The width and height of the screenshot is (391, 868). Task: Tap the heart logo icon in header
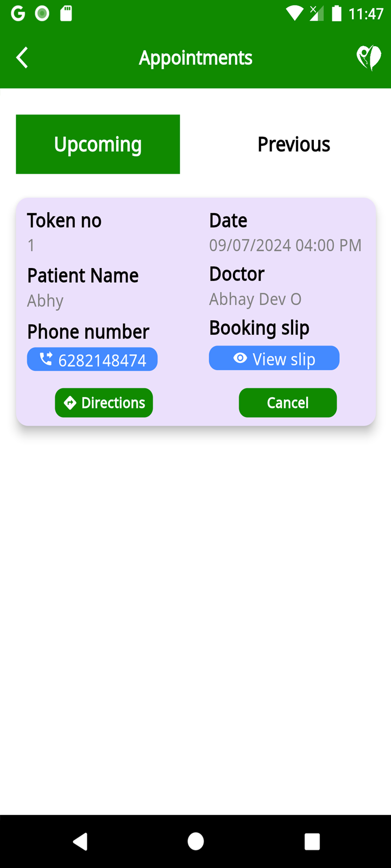click(369, 58)
